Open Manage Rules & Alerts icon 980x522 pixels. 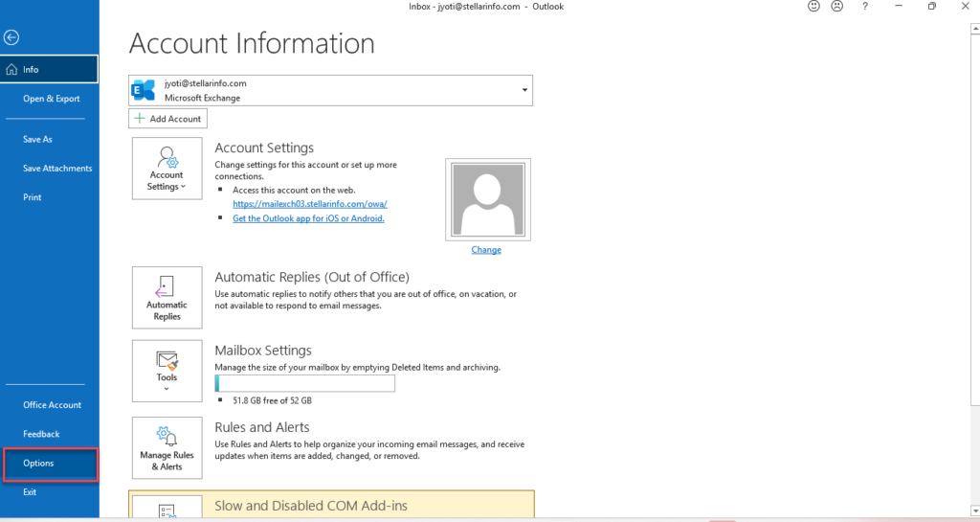167,447
